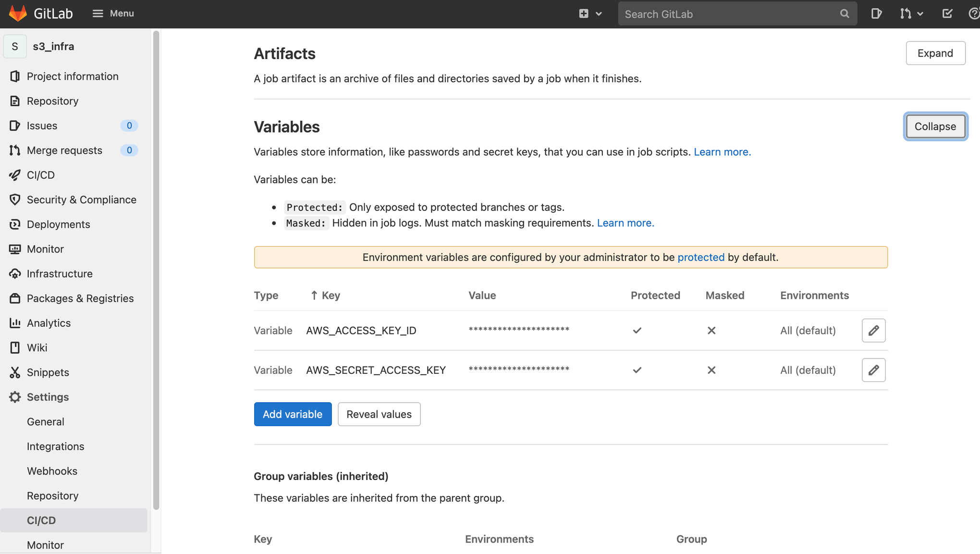Viewport: 980px width, 554px height.
Task: Click the Add variable button
Action: pos(292,414)
